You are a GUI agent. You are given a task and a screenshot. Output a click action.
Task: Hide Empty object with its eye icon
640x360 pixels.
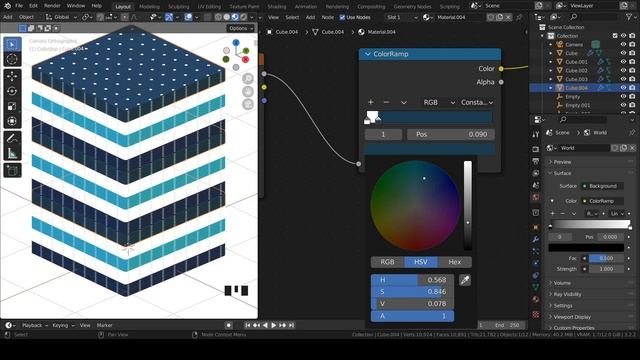[624, 96]
